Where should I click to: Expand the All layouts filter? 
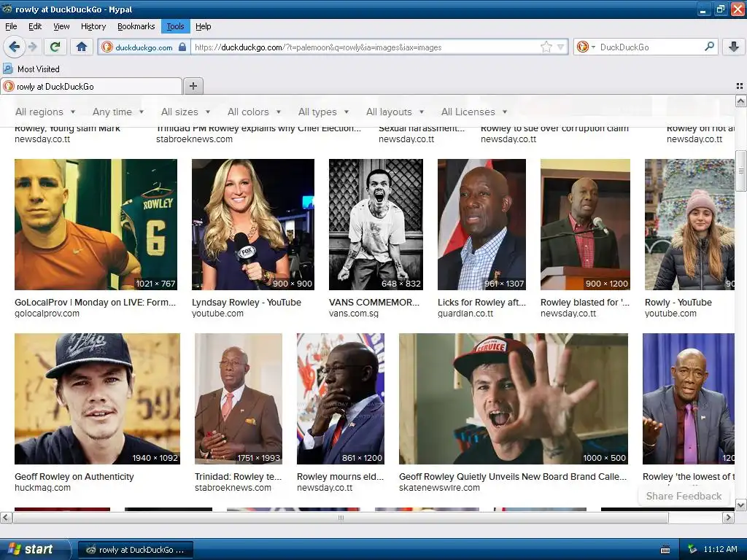click(x=395, y=112)
